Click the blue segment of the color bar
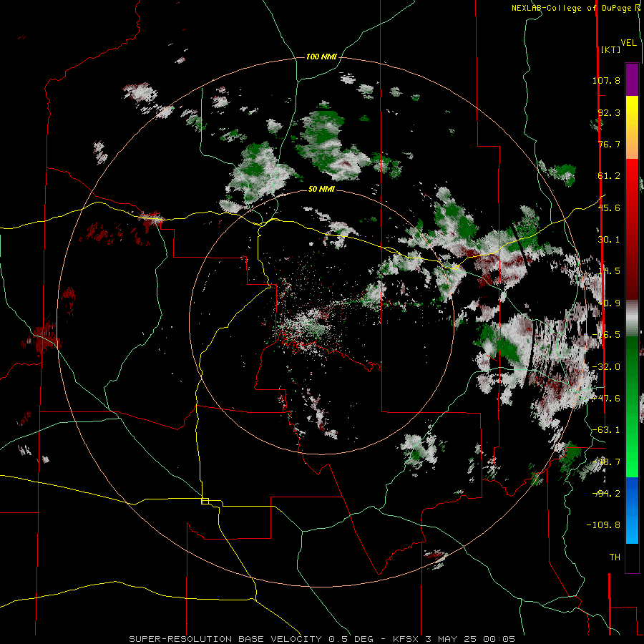The width and height of the screenshot is (644, 644). [x=632, y=510]
